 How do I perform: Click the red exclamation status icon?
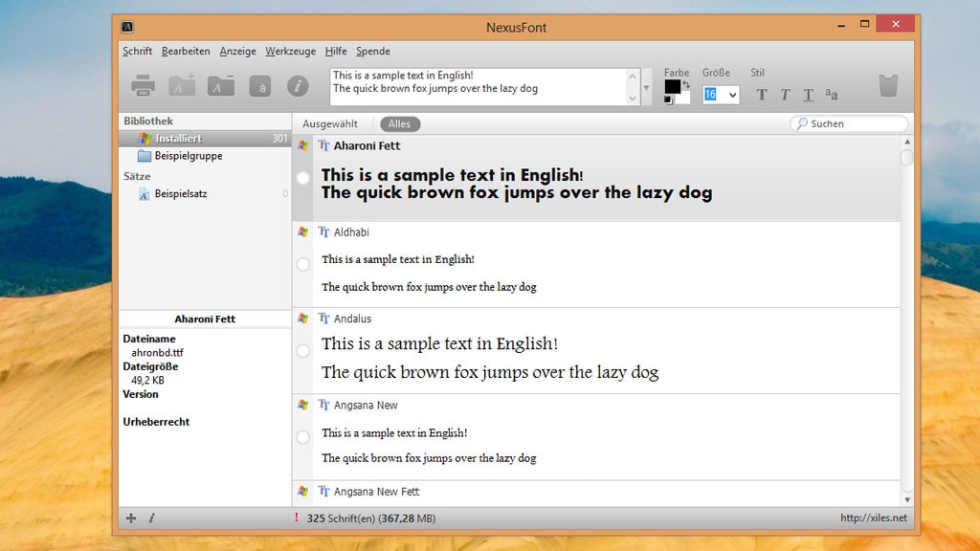click(297, 518)
